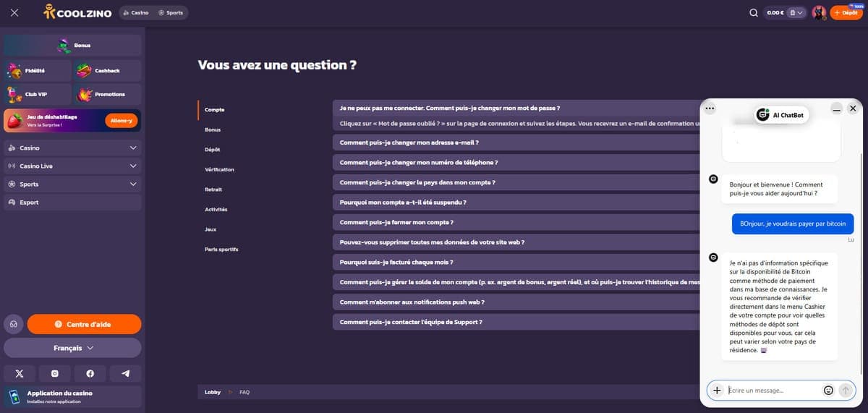Click the Bonjour et bienvenue bot message
The height and width of the screenshot is (413, 868).
coord(779,189)
